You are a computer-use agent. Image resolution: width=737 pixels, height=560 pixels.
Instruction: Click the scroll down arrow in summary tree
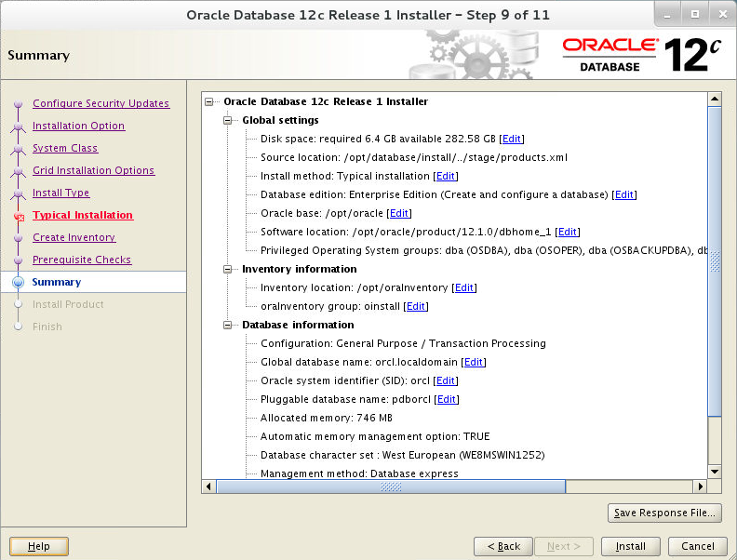click(x=715, y=472)
